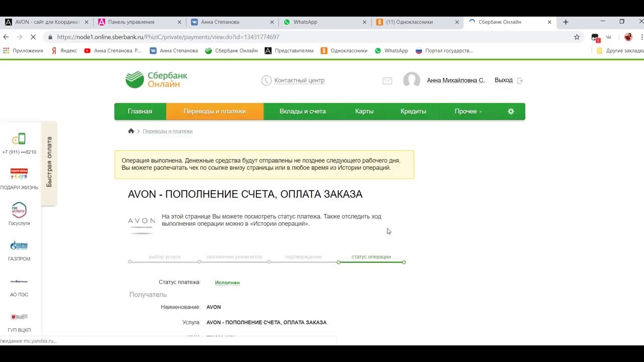Open ГУП ВЦКП quick payment icon
This screenshot has height=362, width=644.
(19, 317)
